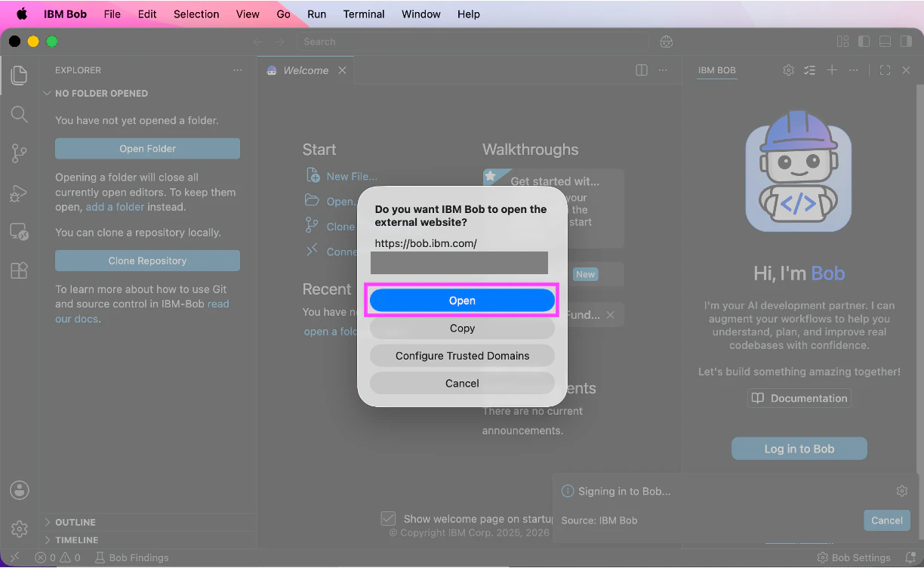
Task: Click Copy button in dialog
Action: pos(462,329)
